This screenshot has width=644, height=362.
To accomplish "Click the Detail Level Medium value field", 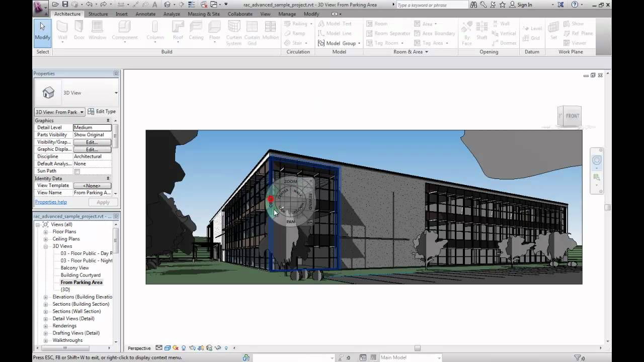I will 92,128.
